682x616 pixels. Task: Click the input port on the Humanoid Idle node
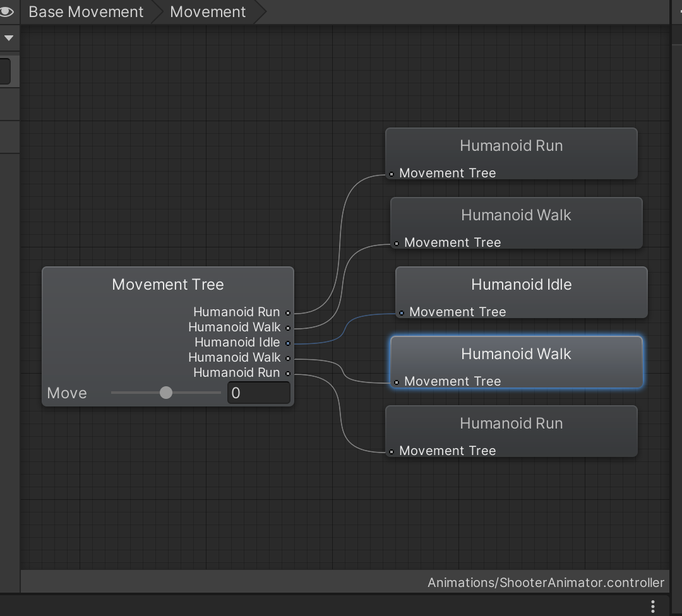click(402, 313)
